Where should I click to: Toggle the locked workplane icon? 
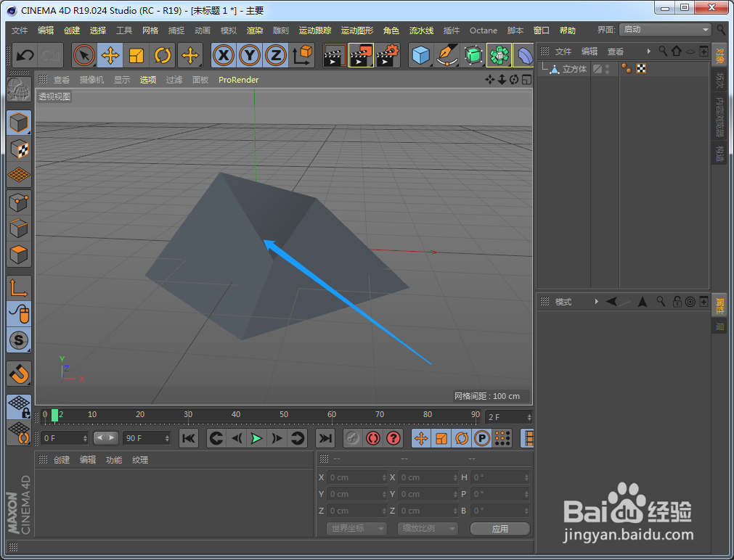19,406
